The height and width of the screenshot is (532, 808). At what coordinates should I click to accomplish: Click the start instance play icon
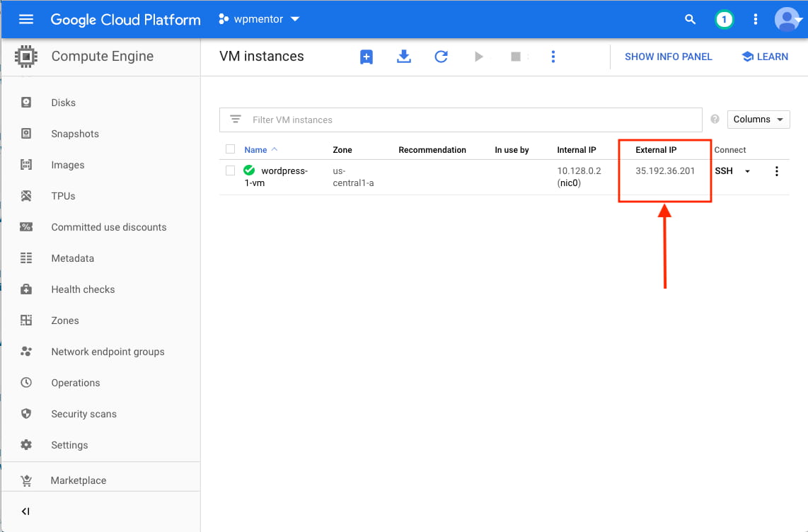pos(479,57)
